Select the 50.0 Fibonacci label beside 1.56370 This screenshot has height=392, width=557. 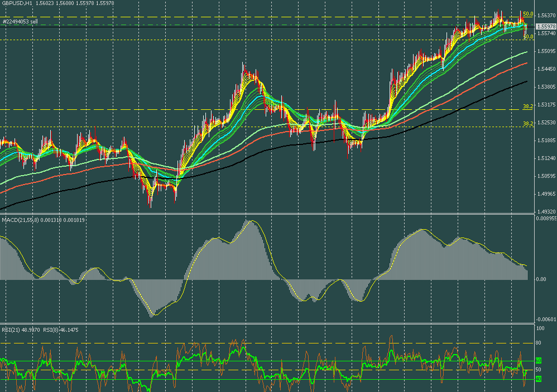click(x=528, y=14)
